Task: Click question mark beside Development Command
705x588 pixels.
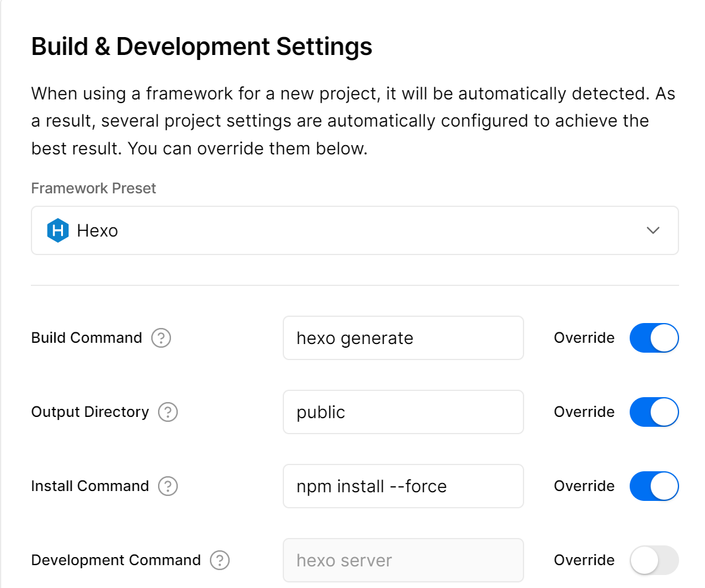Action: click(x=220, y=560)
